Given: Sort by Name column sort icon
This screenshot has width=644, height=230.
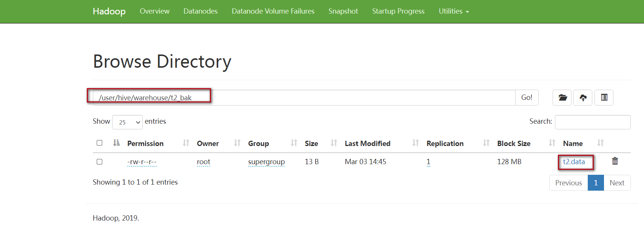Looking at the screenshot, I should [601, 143].
